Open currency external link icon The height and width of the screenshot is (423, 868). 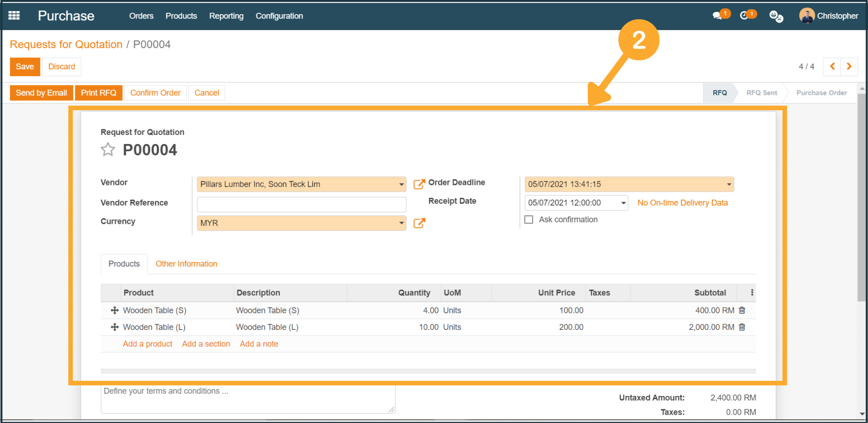click(x=419, y=223)
